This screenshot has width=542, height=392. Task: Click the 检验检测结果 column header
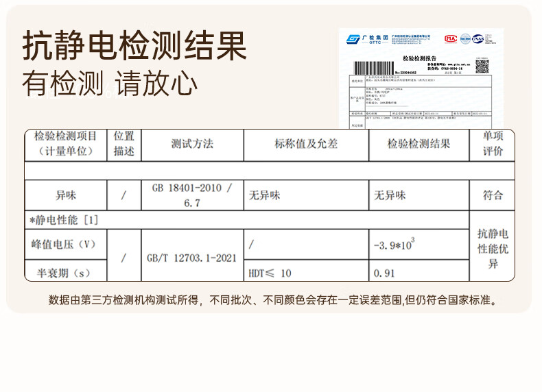419,144
